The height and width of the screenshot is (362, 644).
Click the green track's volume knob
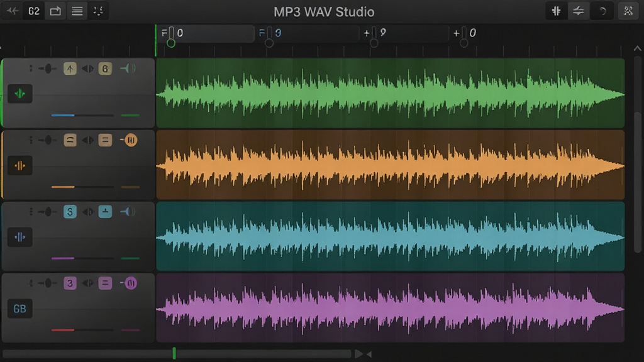[48, 69]
